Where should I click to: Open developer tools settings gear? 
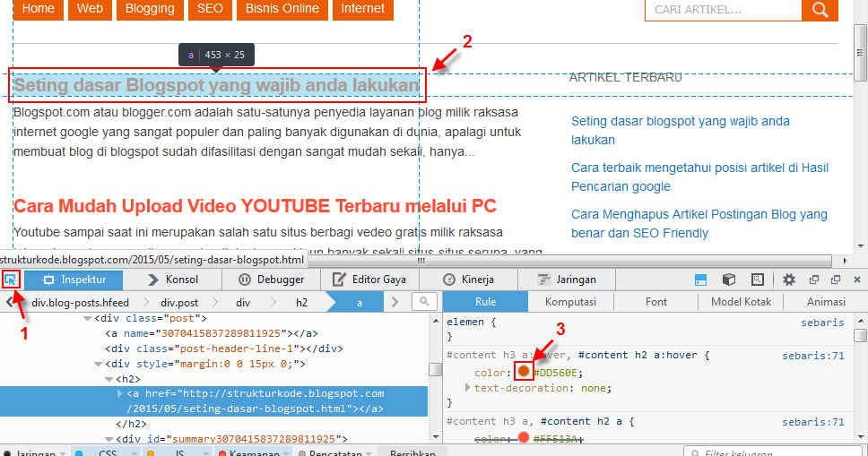point(789,280)
